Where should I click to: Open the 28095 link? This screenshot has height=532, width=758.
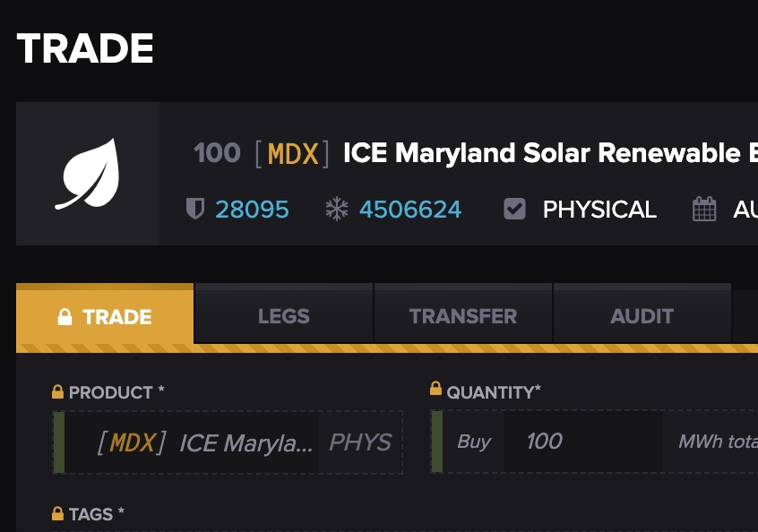tap(252, 210)
